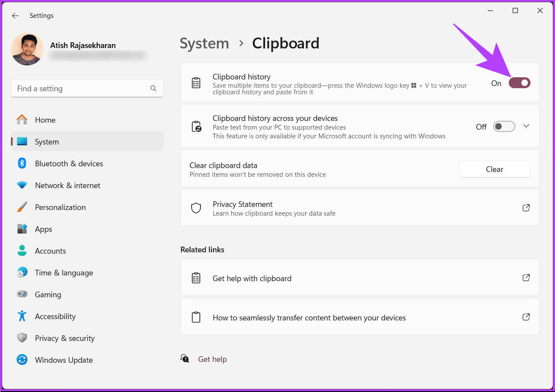
Task: Click the Clipboard page title
Action: (286, 43)
